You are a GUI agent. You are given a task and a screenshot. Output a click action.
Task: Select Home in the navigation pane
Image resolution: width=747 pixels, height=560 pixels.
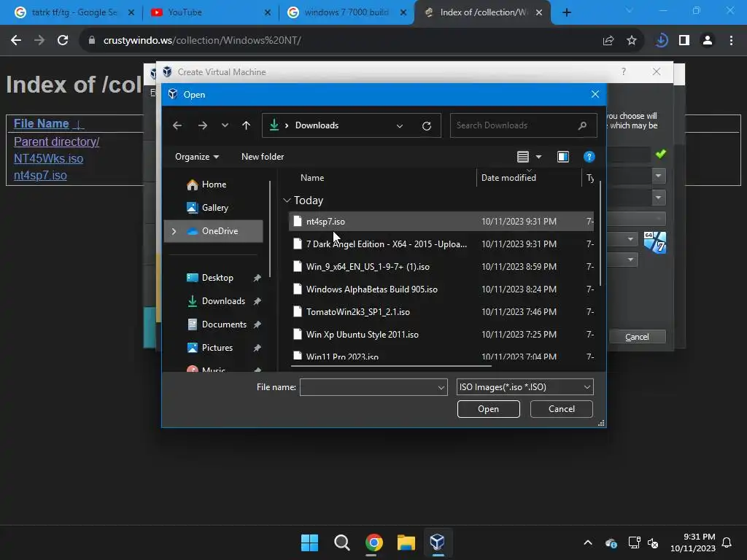(214, 184)
